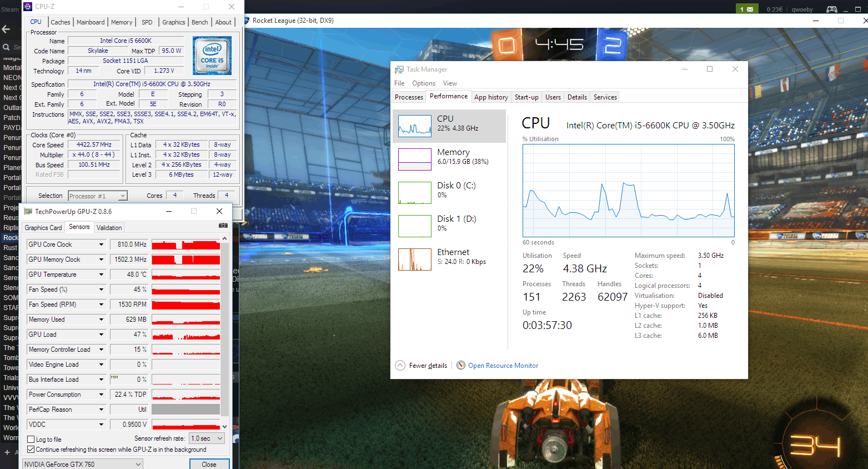Image resolution: width=868 pixels, height=469 pixels.
Task: Select Disk 1 (D:) in Task Manager
Action: coord(450,226)
